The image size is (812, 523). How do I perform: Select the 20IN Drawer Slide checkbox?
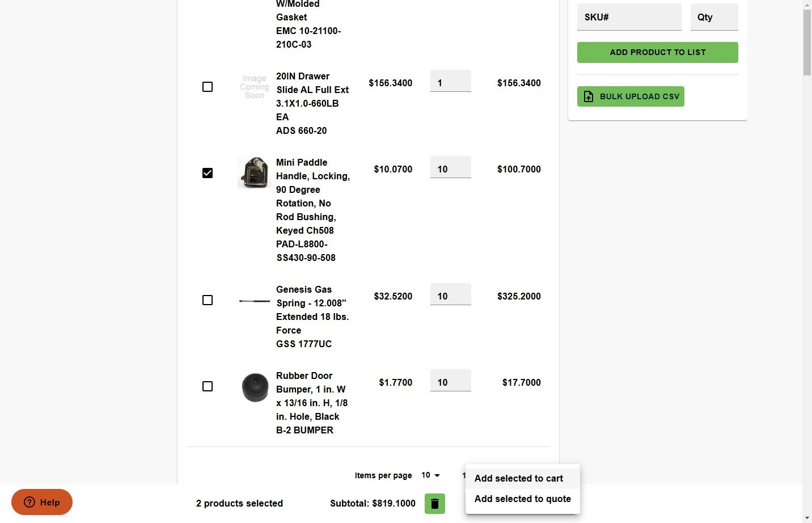tap(208, 87)
